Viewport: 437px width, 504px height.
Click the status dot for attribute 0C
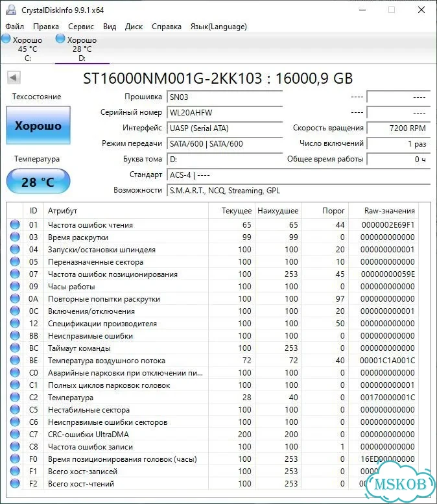15,311
